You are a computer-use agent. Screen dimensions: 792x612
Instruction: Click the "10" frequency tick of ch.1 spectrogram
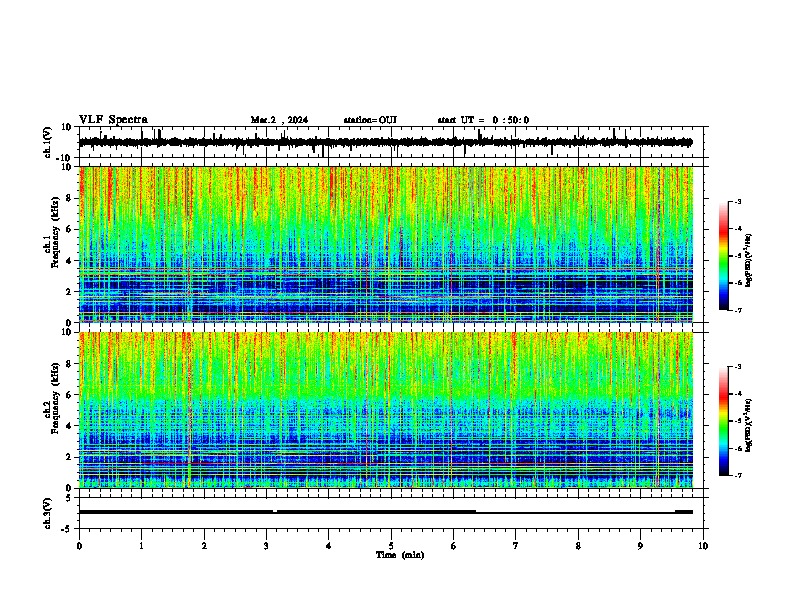[67, 167]
